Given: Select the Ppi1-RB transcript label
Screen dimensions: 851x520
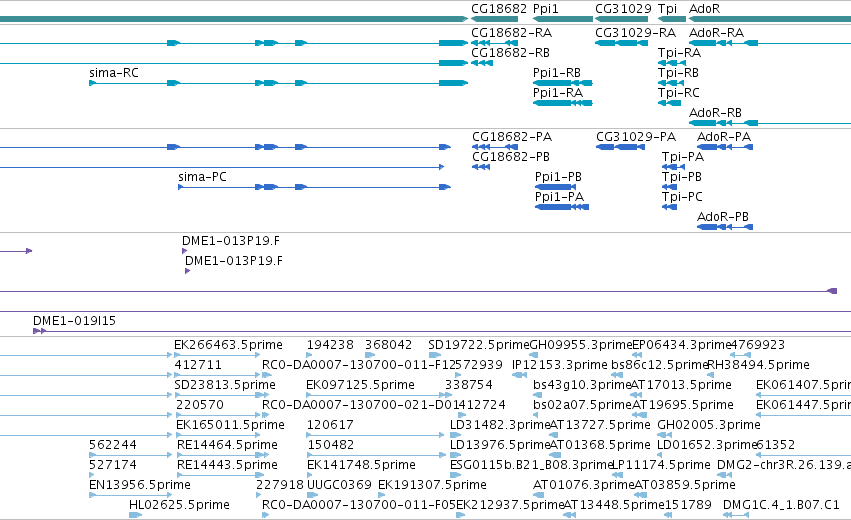Looking at the screenshot, I should (x=557, y=73).
